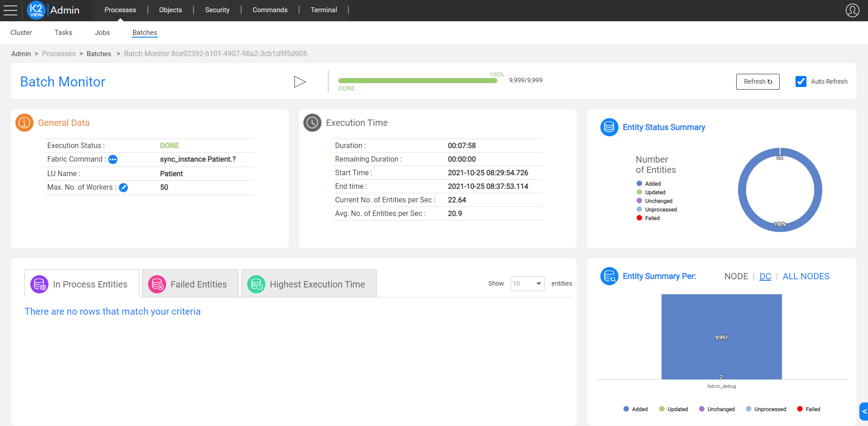This screenshot has height=426, width=868.
Task: Switch to the Failed Entities tab
Action: coord(190,284)
